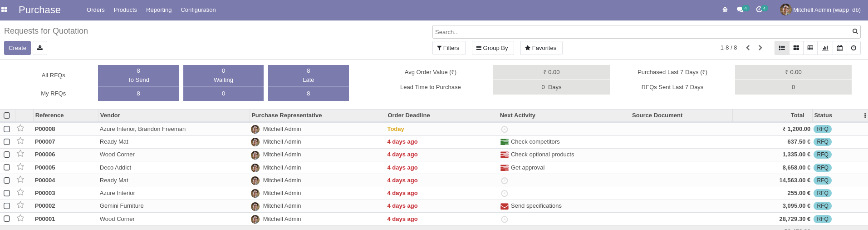
Task: Expand the Group By dropdown
Action: point(492,48)
